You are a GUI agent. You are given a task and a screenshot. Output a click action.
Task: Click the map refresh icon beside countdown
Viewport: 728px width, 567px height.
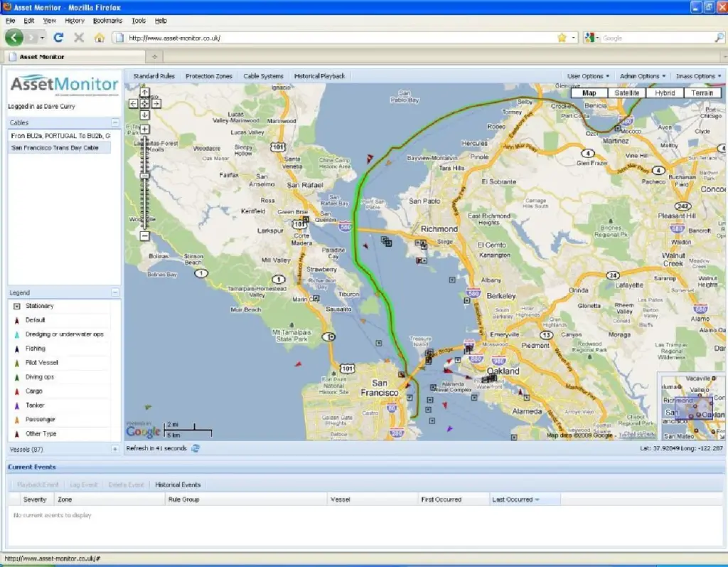pyautogui.click(x=196, y=448)
